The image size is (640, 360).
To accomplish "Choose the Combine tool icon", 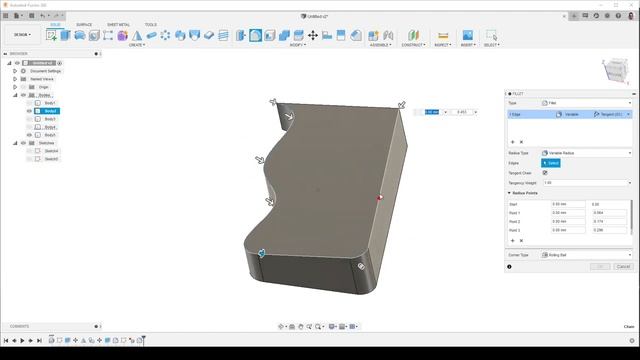I will pos(284,36).
